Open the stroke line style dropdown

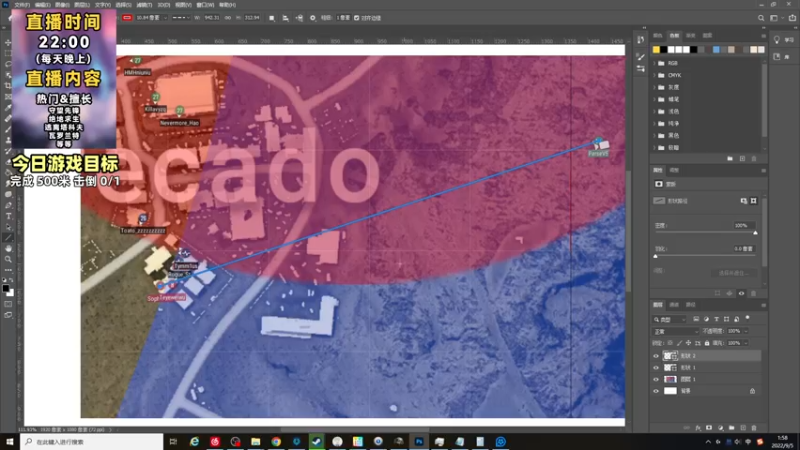(x=181, y=18)
